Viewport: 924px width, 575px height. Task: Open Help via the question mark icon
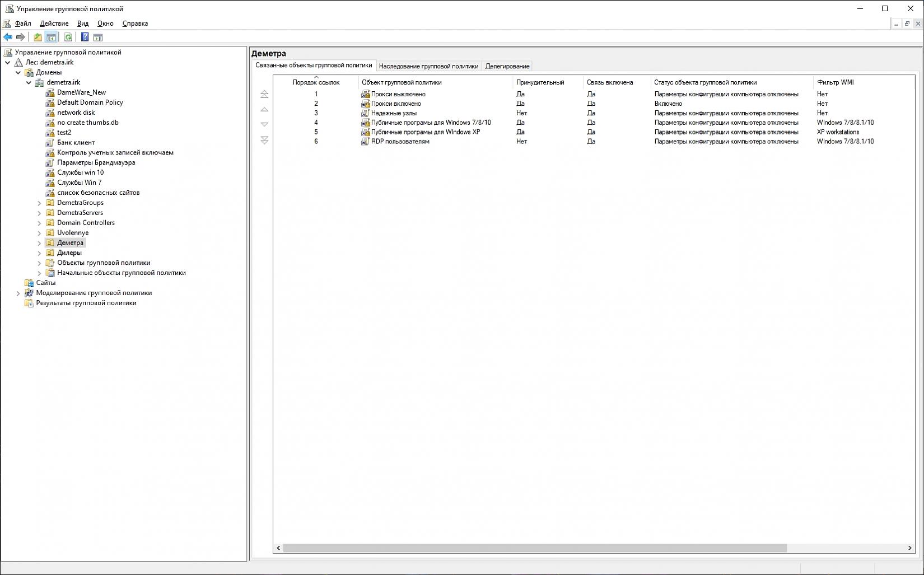85,37
